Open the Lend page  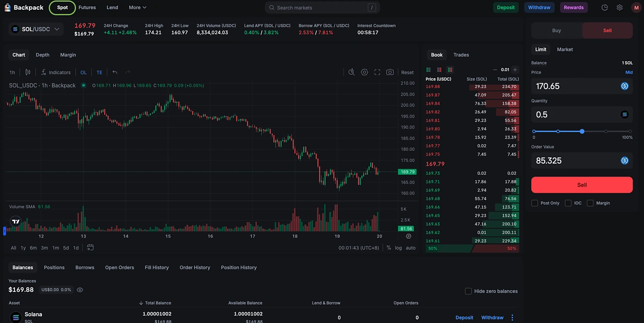pos(112,8)
